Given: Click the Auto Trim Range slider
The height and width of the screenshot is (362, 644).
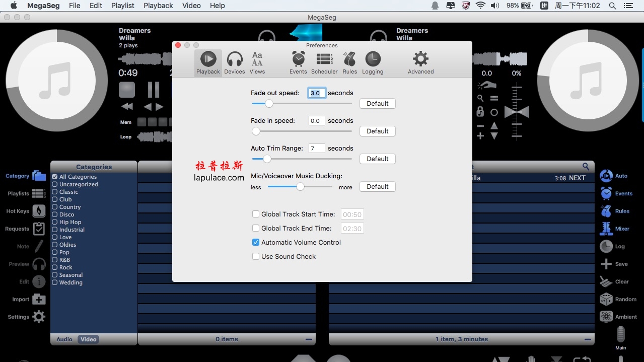Looking at the screenshot, I should (302, 159).
